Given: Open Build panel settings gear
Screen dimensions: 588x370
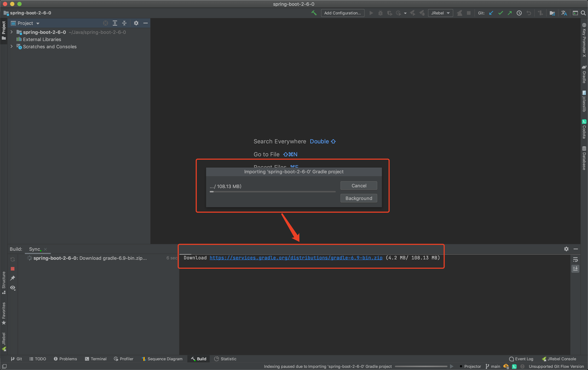Looking at the screenshot, I should point(566,249).
